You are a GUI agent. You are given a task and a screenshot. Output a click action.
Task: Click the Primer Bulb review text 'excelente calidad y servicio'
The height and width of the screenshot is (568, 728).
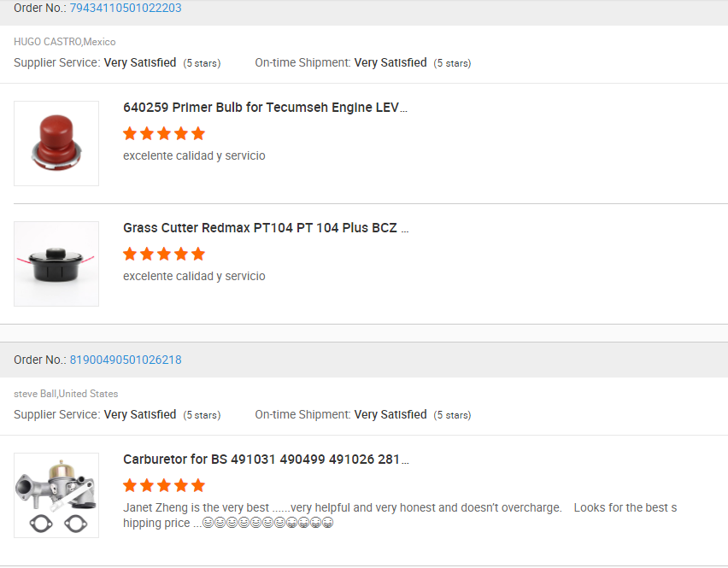pyautogui.click(x=194, y=156)
